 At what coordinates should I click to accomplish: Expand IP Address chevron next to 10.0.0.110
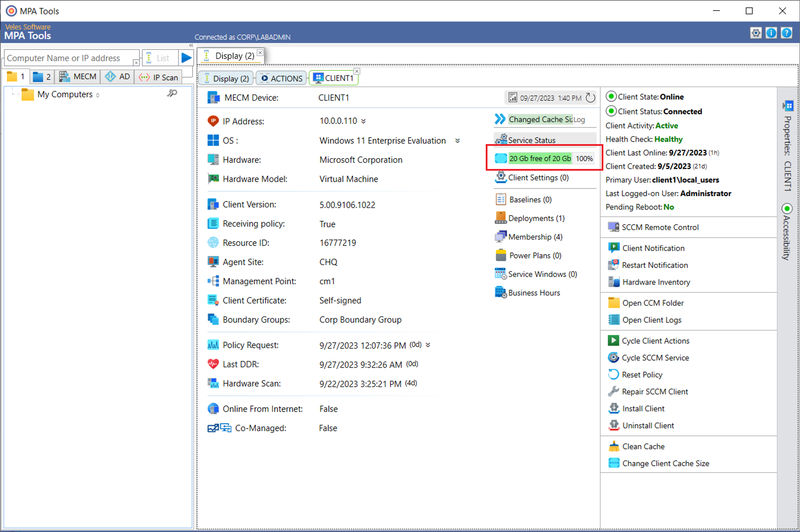coord(363,121)
